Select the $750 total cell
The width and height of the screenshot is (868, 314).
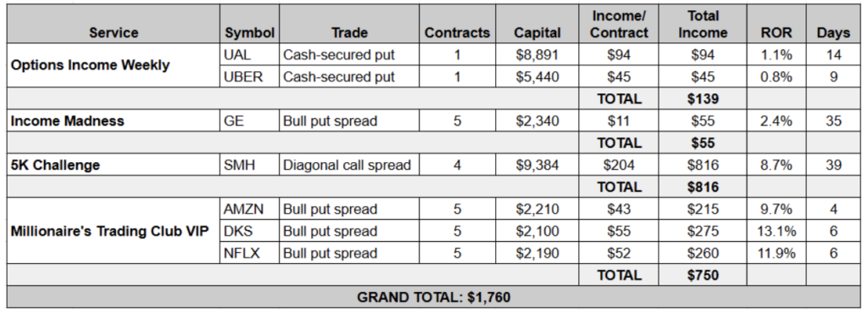pyautogui.click(x=703, y=275)
